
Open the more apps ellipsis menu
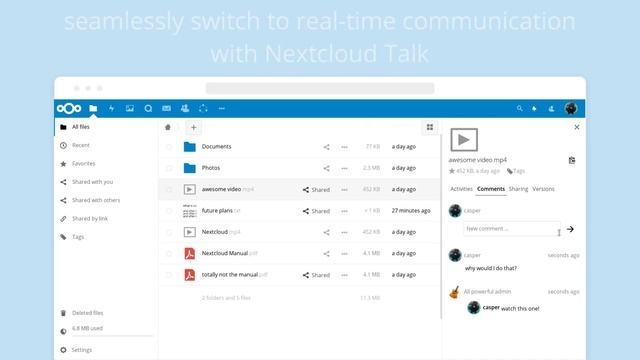(x=222, y=108)
